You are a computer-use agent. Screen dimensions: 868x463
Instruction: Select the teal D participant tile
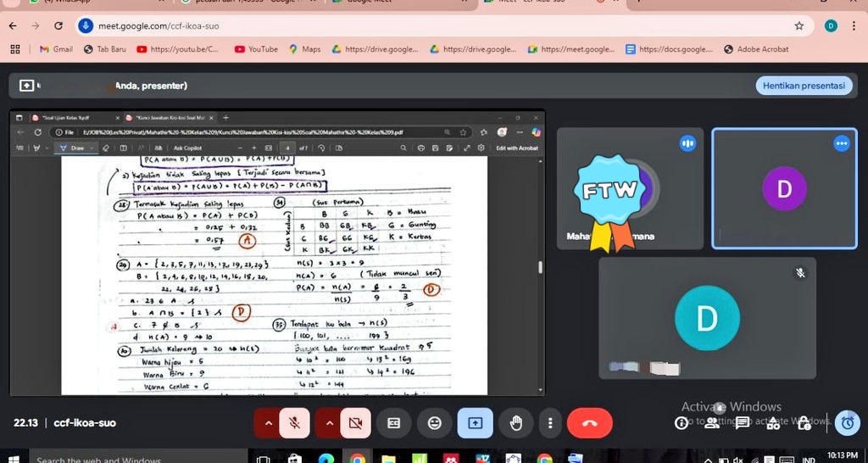click(707, 318)
